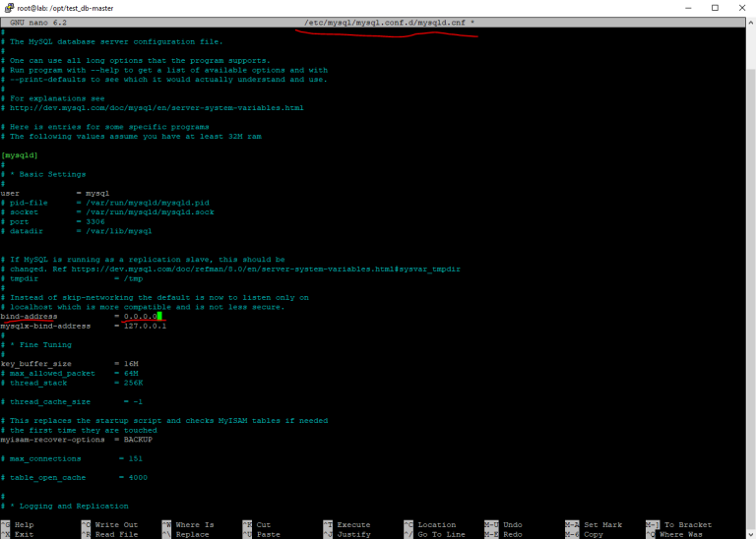The image size is (756, 539).
Task: Click the M-U Undo shortcut
Action: (506, 525)
